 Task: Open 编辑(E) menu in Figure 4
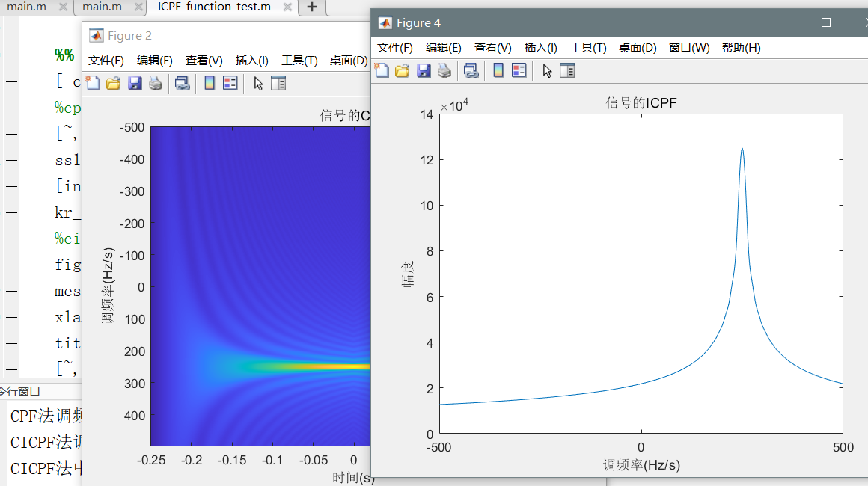pyautogui.click(x=444, y=48)
